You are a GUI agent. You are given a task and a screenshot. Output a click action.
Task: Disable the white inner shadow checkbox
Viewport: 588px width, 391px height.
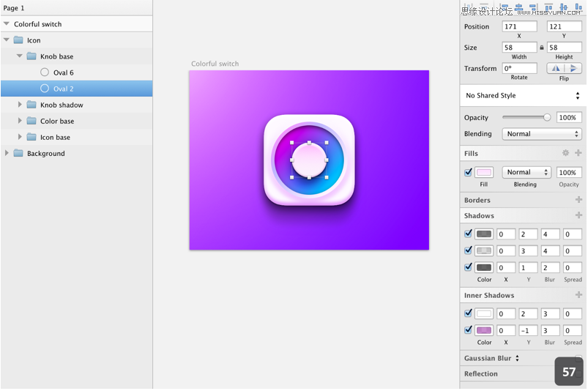coord(468,313)
